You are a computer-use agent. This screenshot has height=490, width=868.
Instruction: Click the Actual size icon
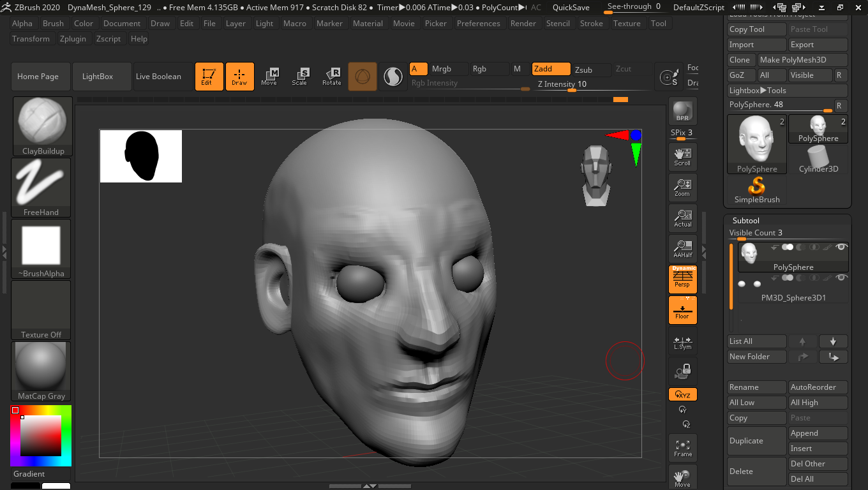[682, 218]
